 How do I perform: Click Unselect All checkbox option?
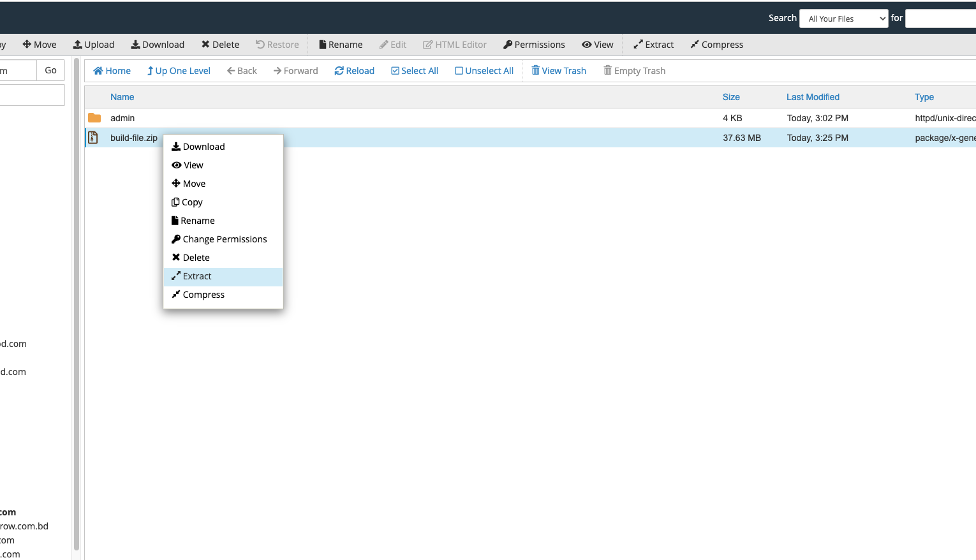click(x=484, y=71)
